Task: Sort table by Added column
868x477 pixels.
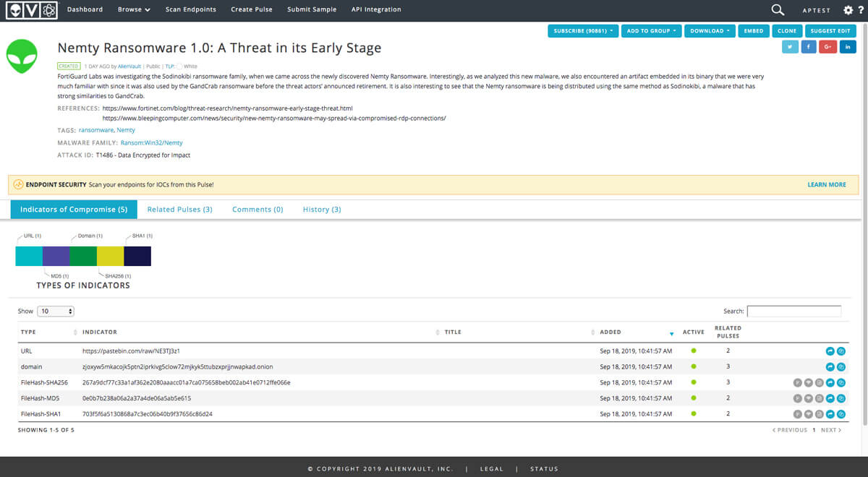Action: click(x=635, y=332)
